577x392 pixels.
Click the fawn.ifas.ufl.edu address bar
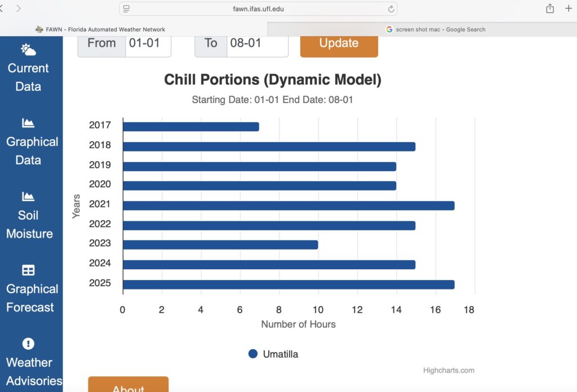pyautogui.click(x=258, y=8)
